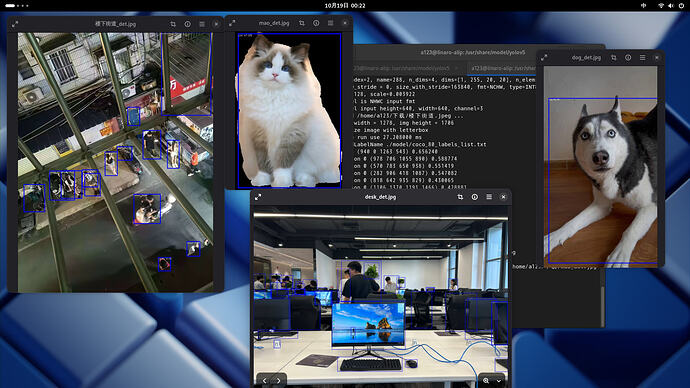Screen dimensions: 690x388
Task: Go to previous image in desk_det.jpg viewer
Action: point(264,381)
